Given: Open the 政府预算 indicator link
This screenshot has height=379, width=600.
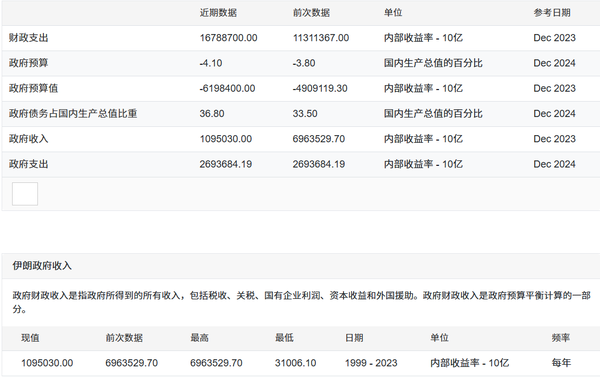Looking at the screenshot, I should coord(28,63).
